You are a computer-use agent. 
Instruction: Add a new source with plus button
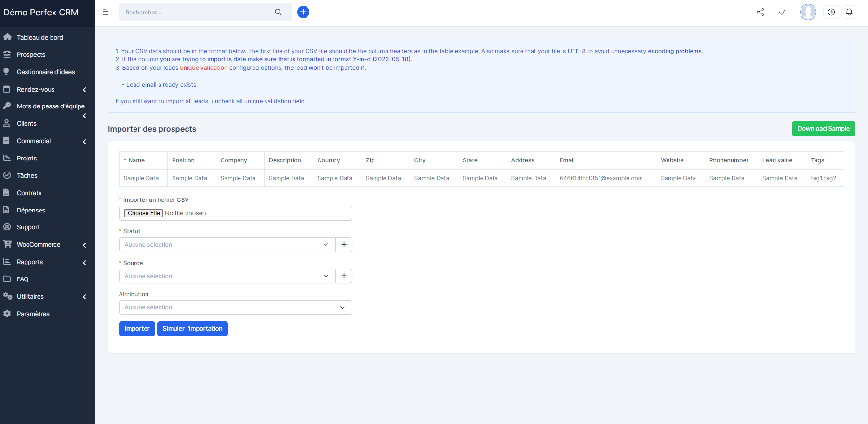click(344, 276)
